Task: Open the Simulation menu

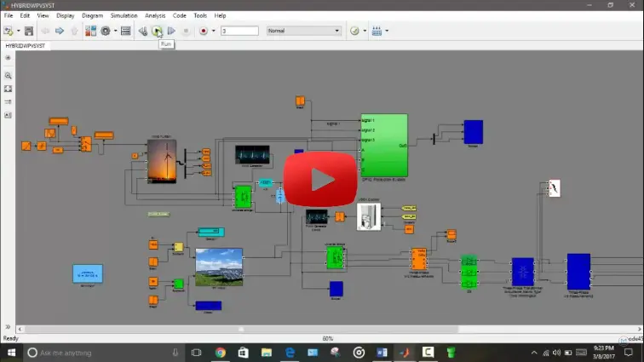Action: click(x=124, y=15)
